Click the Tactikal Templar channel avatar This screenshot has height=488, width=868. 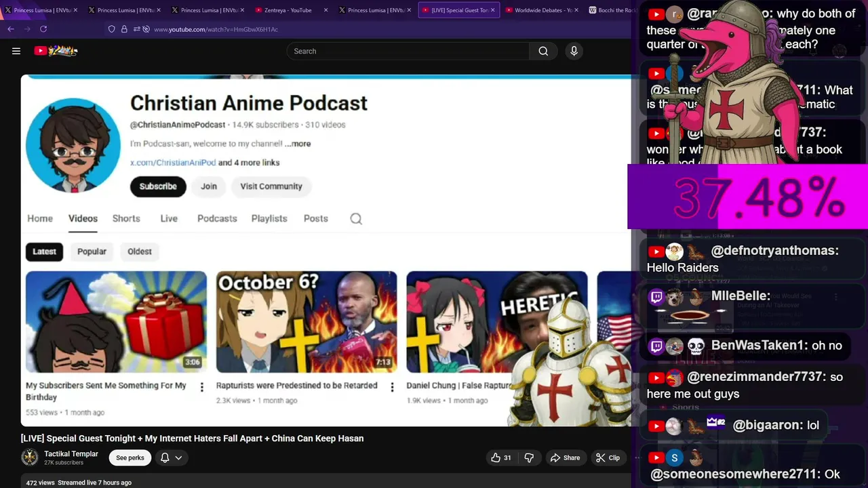(30, 457)
